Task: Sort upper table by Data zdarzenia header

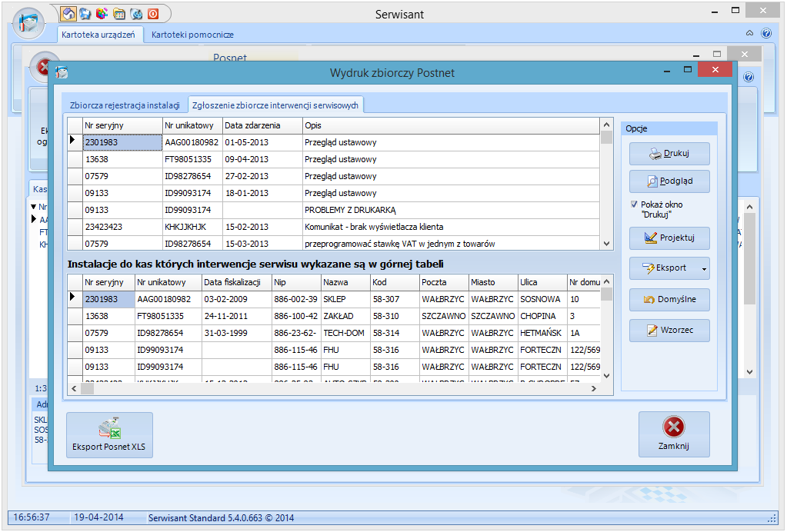Action: click(262, 125)
